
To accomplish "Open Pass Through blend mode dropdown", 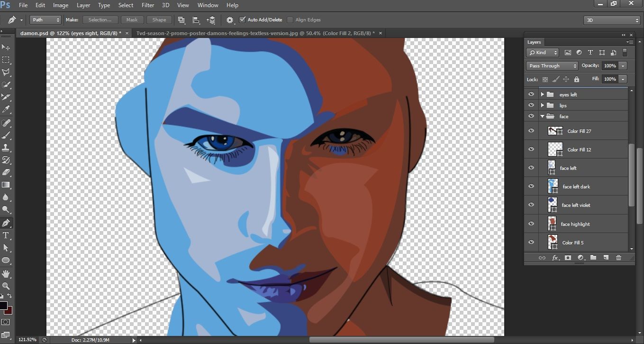I will pos(552,66).
